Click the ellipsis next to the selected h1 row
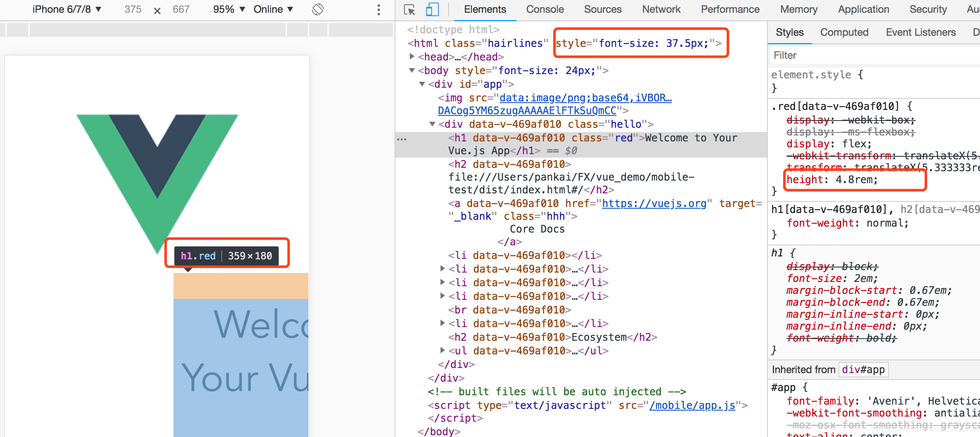 (x=402, y=139)
